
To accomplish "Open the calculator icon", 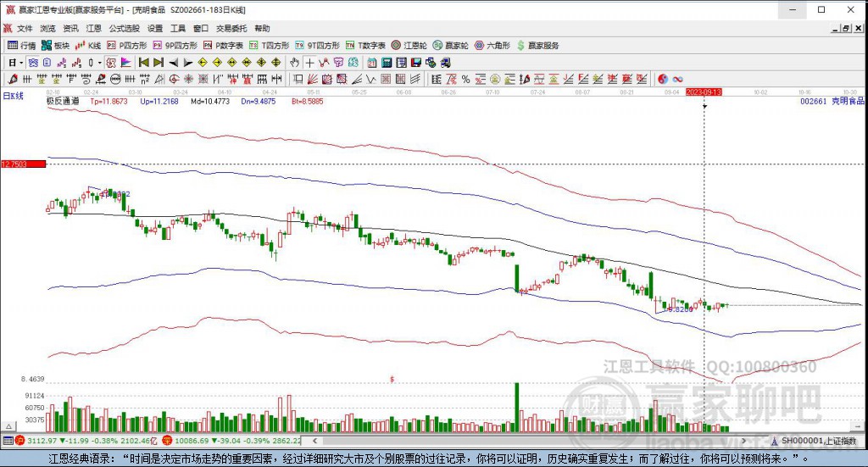I will pos(387,63).
